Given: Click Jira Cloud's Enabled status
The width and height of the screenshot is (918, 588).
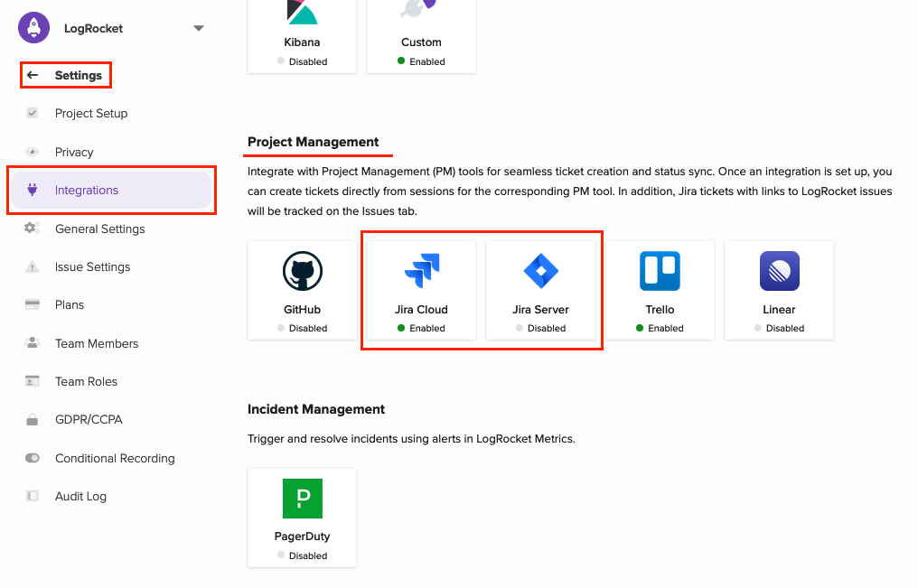Looking at the screenshot, I should (x=421, y=328).
